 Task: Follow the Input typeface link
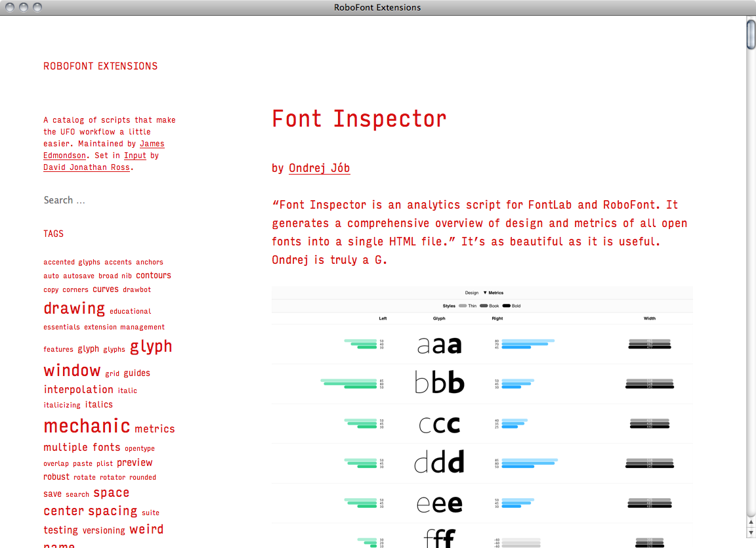tap(135, 155)
